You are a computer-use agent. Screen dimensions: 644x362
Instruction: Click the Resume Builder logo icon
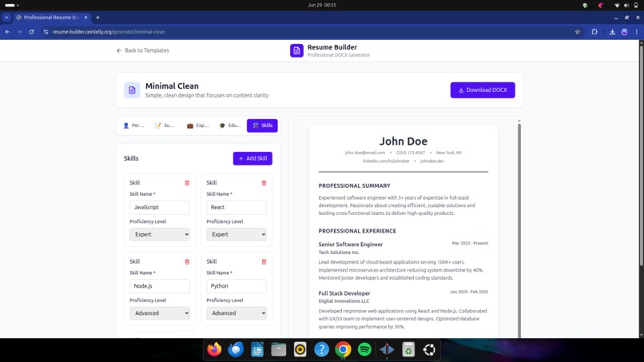tap(296, 50)
